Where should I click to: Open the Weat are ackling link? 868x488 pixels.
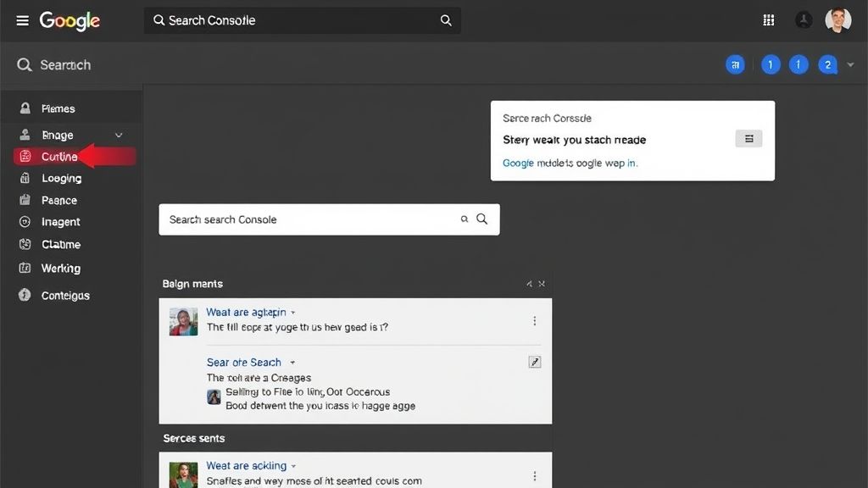pos(246,466)
